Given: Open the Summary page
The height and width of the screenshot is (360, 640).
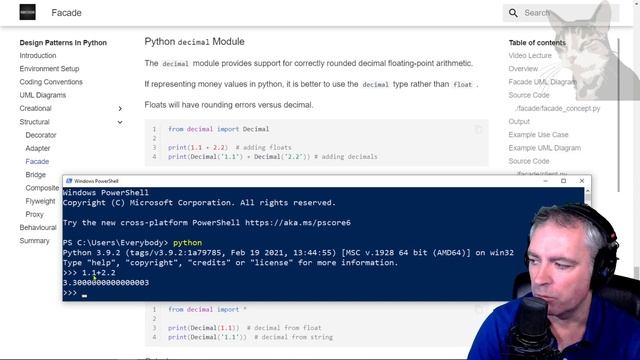Looking at the screenshot, I should (34, 241).
